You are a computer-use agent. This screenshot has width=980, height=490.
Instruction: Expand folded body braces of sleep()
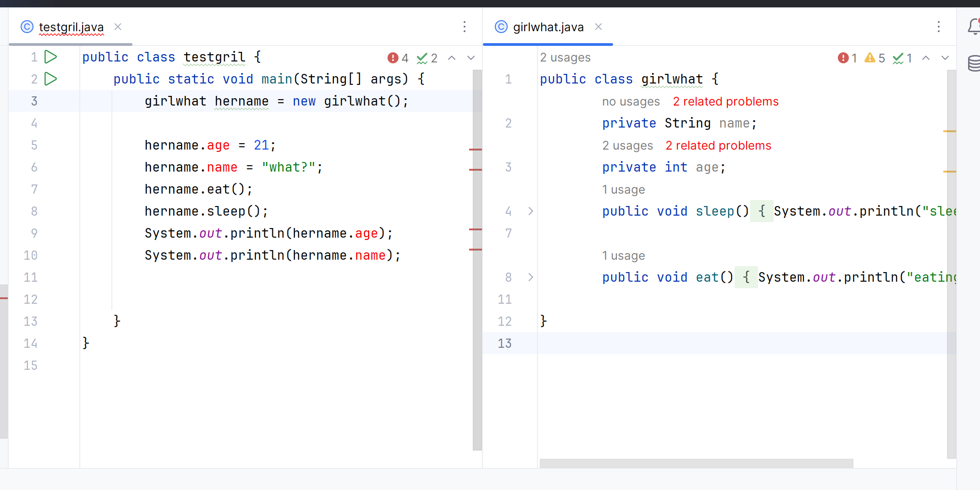762,211
